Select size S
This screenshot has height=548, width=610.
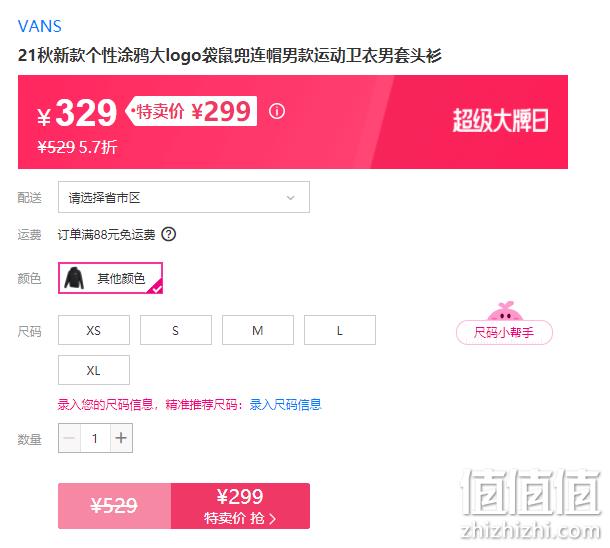pyautogui.click(x=176, y=330)
